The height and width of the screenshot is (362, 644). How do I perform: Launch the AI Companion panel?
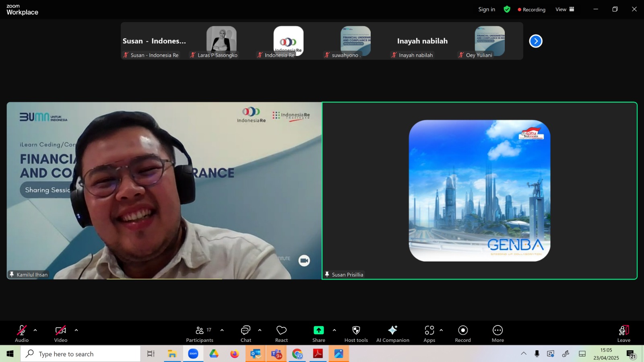tap(392, 334)
